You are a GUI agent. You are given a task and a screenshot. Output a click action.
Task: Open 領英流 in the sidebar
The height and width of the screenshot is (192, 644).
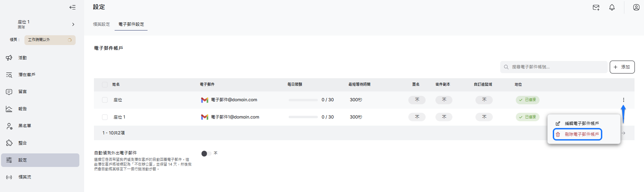pos(24,177)
